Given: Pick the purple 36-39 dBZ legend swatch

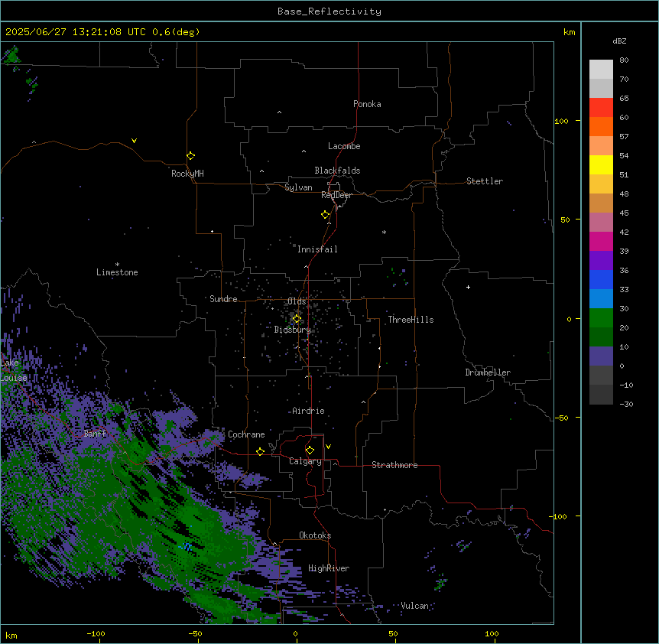Looking at the screenshot, I should (601, 260).
